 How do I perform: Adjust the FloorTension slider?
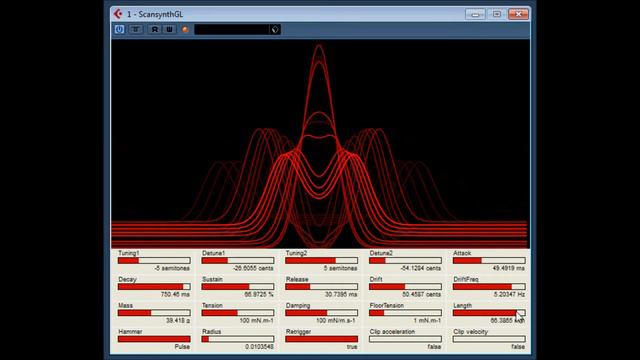(x=405, y=313)
